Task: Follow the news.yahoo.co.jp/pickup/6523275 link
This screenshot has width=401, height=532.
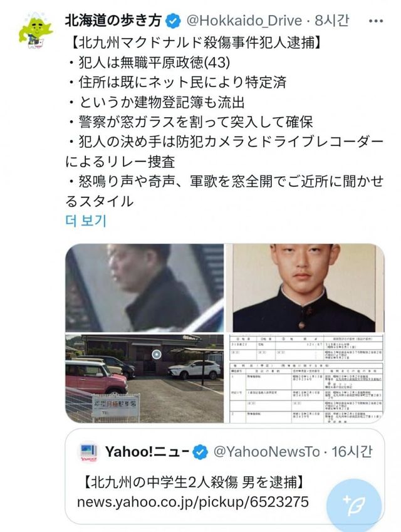Action: point(193,502)
